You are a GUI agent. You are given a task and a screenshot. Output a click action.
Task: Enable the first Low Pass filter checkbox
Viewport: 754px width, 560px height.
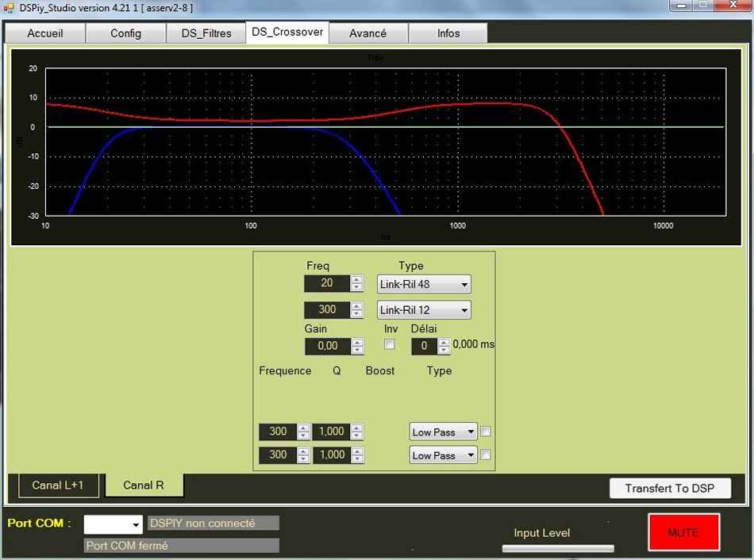click(x=486, y=432)
